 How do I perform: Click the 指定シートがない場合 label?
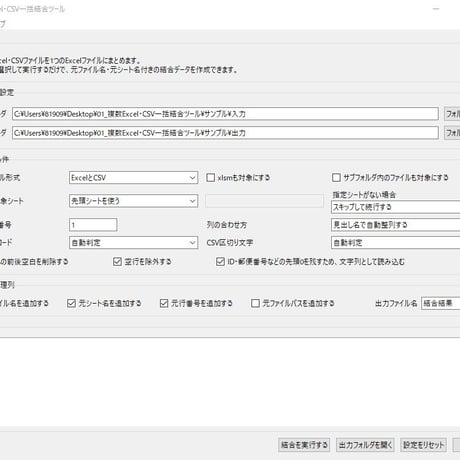[x=364, y=195]
